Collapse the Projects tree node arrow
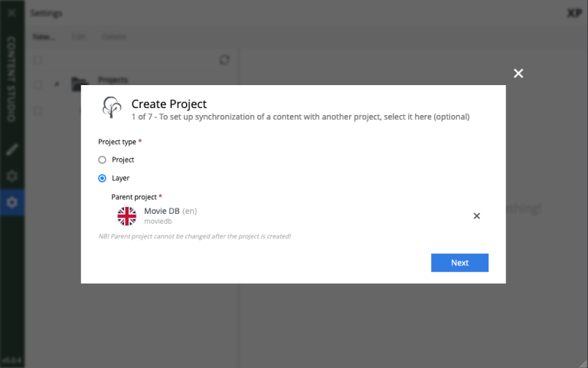 57,84
